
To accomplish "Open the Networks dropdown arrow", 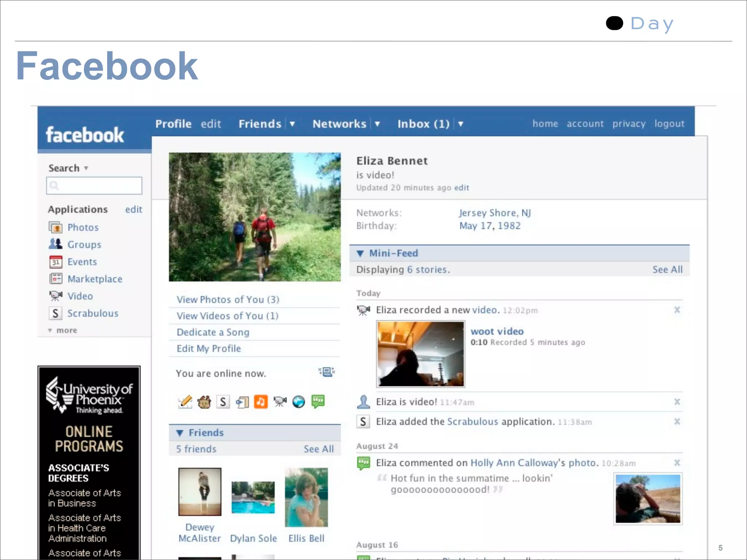I will click(378, 124).
